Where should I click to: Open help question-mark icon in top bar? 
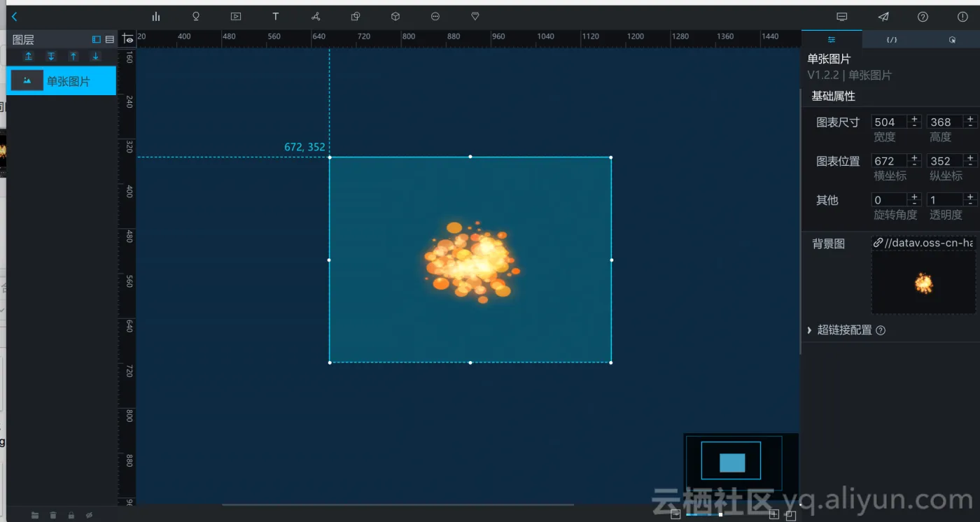coord(923,17)
